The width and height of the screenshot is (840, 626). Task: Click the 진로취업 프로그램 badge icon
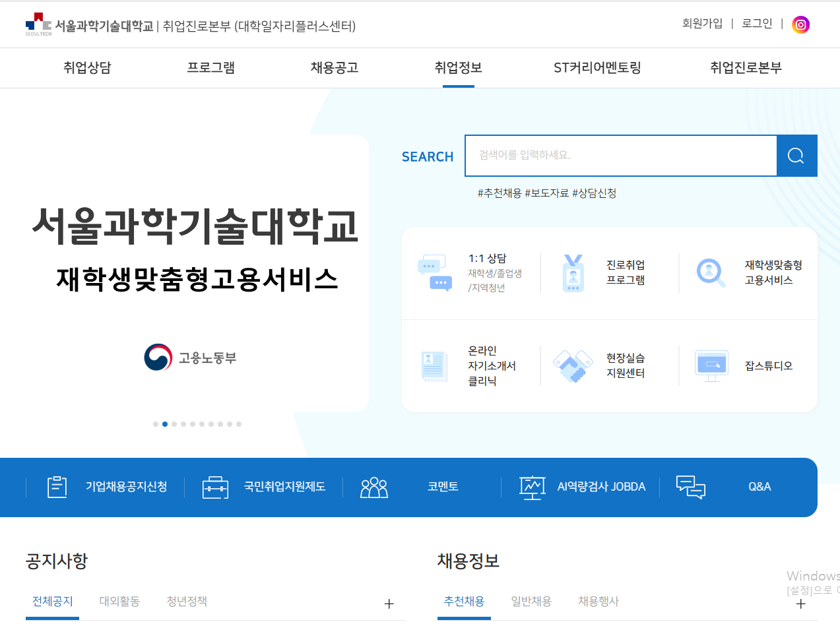pyautogui.click(x=573, y=273)
